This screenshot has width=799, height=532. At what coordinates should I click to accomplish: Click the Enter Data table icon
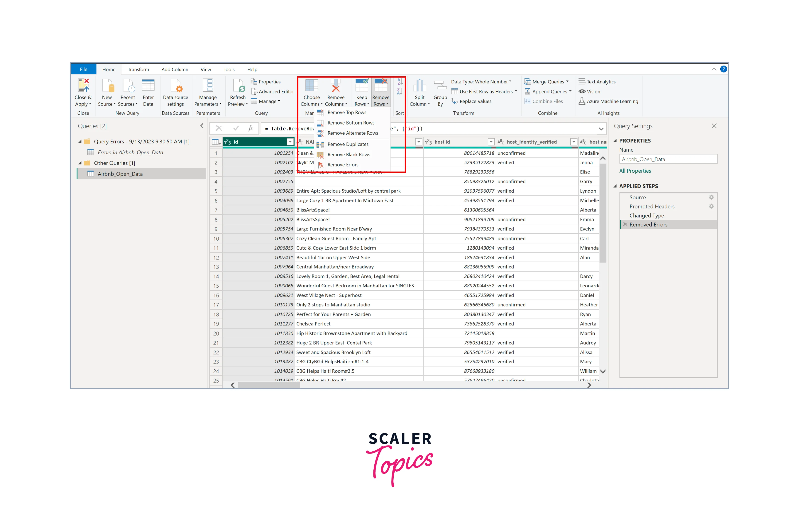[x=148, y=86]
